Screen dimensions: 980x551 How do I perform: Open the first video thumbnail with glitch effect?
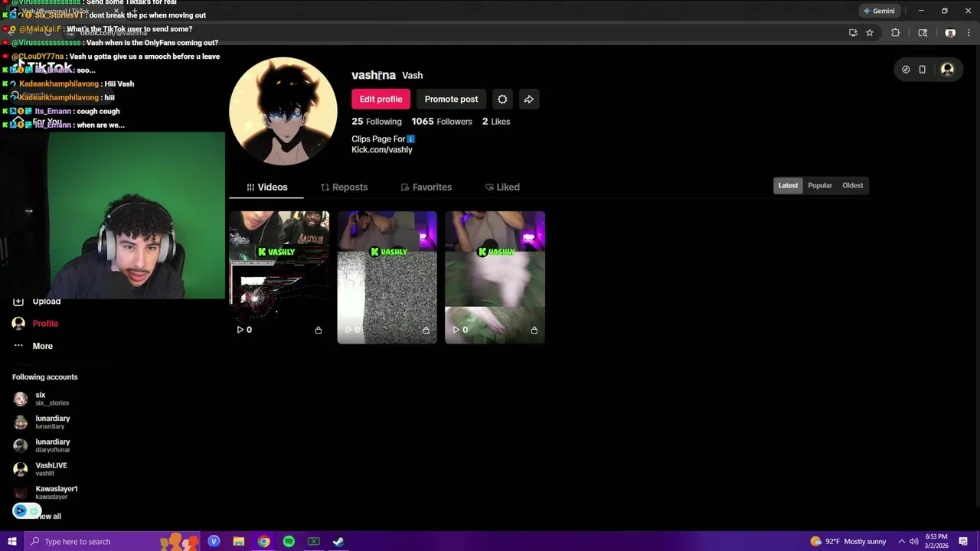coord(279,277)
